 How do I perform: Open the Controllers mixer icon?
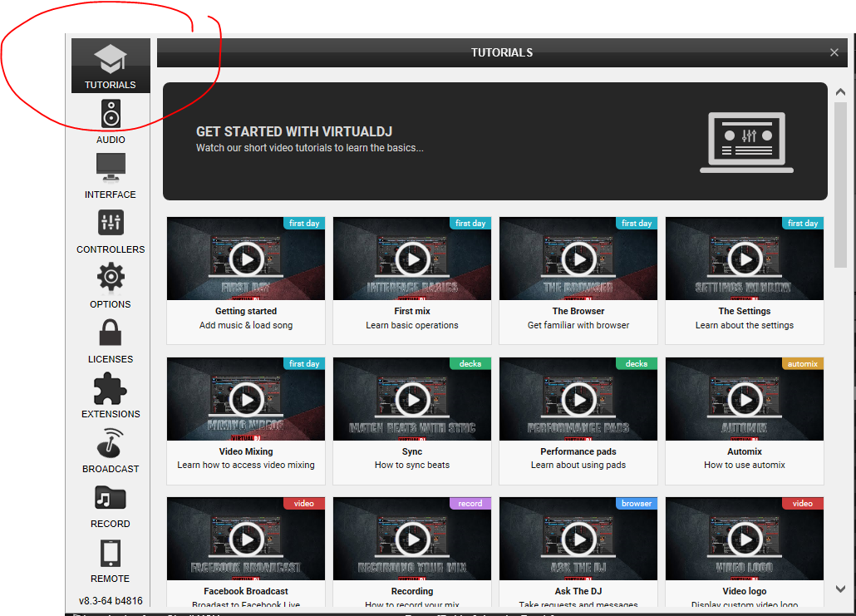coord(111,222)
